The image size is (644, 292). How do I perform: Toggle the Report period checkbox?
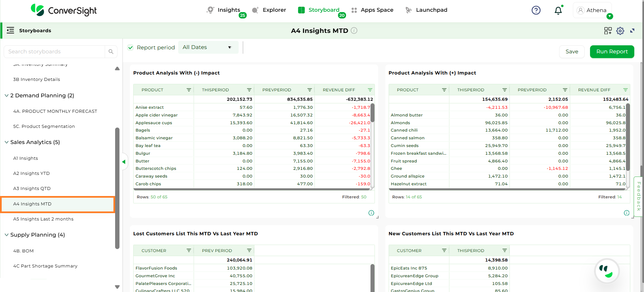131,48
